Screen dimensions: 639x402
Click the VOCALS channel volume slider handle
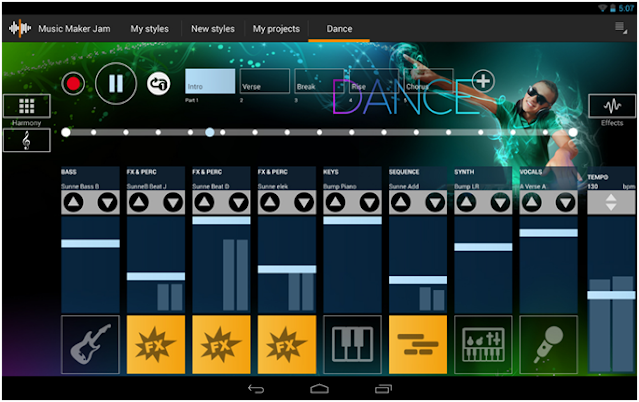[x=549, y=233]
